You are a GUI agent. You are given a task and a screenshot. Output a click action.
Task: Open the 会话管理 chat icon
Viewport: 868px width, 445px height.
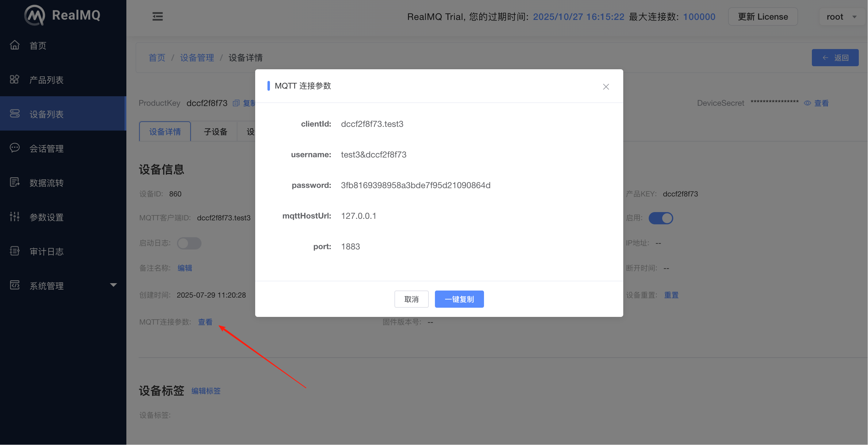click(x=14, y=148)
